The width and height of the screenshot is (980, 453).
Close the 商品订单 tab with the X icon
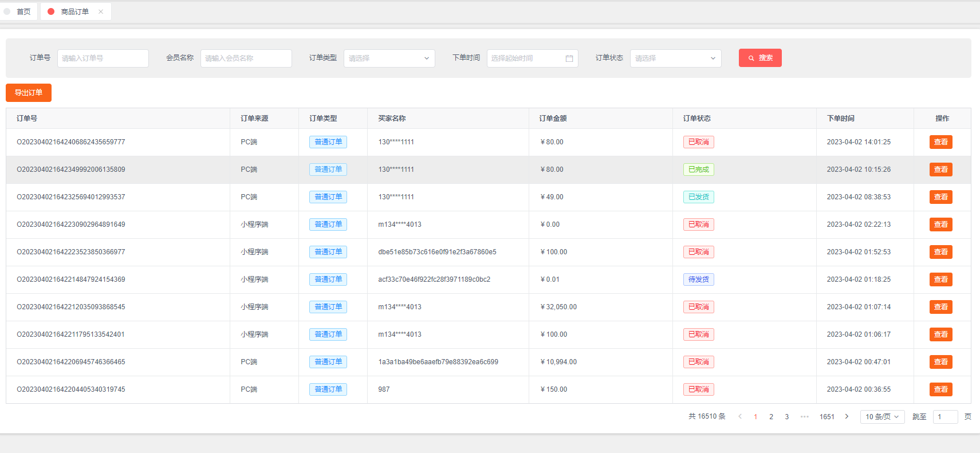click(x=101, y=11)
